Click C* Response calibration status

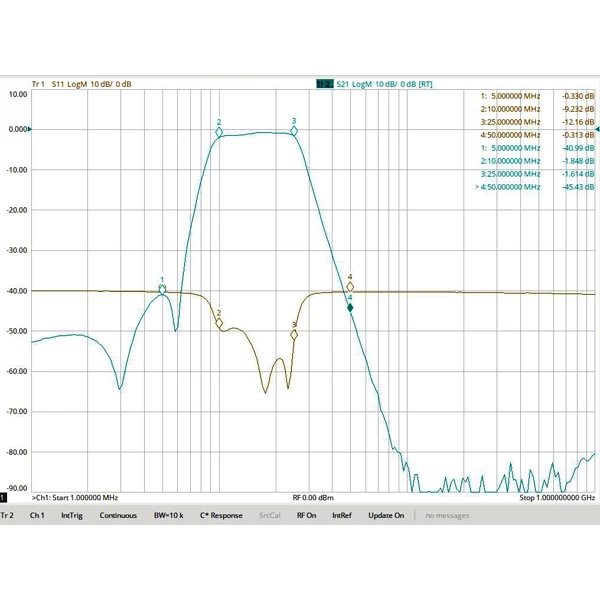point(221,515)
